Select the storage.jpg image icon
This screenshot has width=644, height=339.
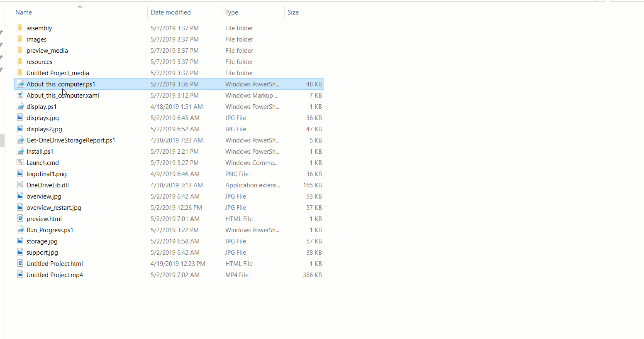point(20,241)
